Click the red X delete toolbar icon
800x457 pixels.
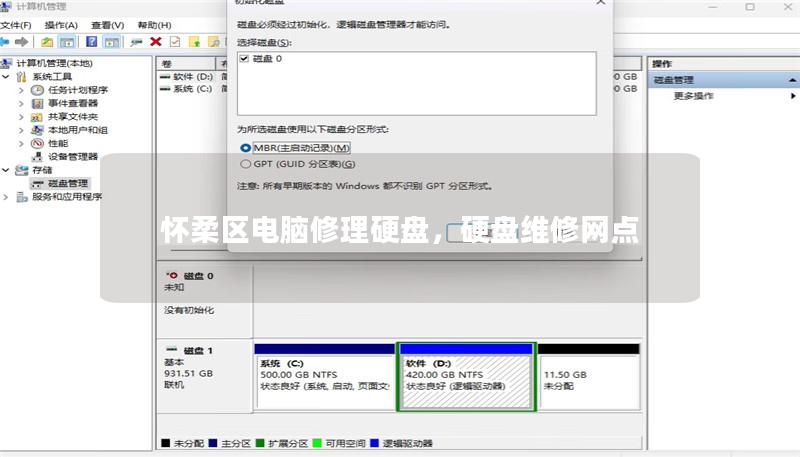(156, 42)
